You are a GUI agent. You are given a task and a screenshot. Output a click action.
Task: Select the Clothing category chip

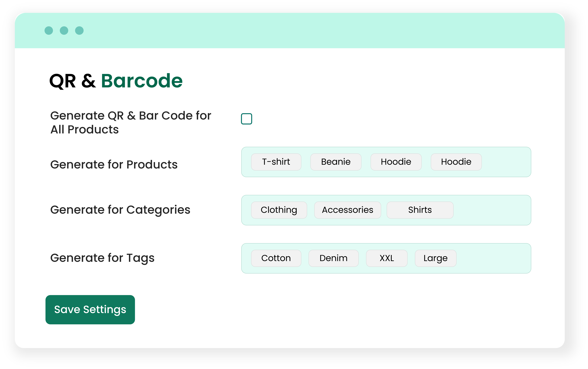[x=279, y=210]
